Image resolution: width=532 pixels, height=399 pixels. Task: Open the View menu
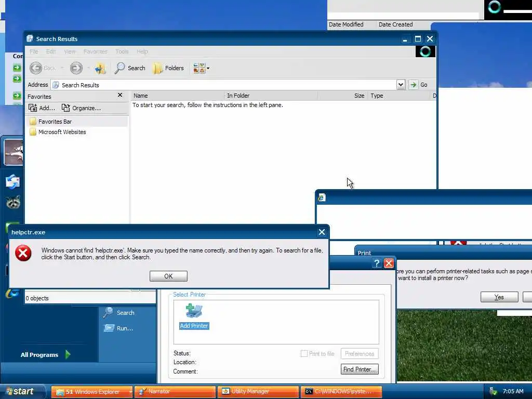coord(70,51)
